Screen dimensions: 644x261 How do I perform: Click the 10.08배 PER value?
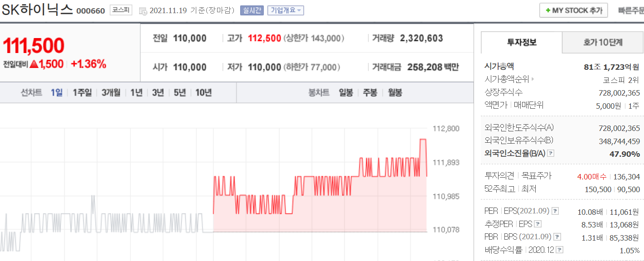pyautogui.click(x=590, y=212)
